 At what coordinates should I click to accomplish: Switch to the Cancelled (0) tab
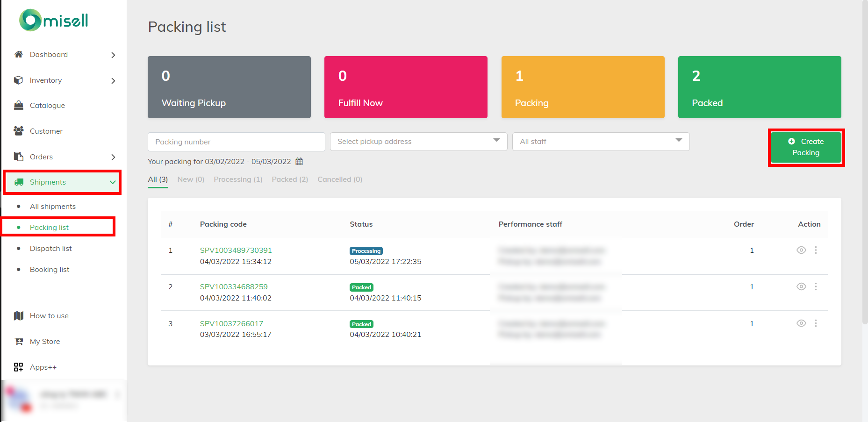click(340, 179)
